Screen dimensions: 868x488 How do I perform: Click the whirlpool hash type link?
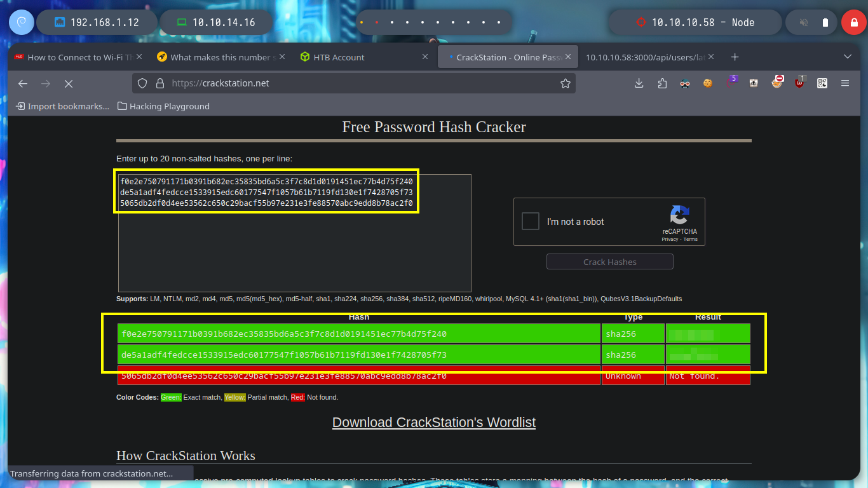tap(489, 299)
